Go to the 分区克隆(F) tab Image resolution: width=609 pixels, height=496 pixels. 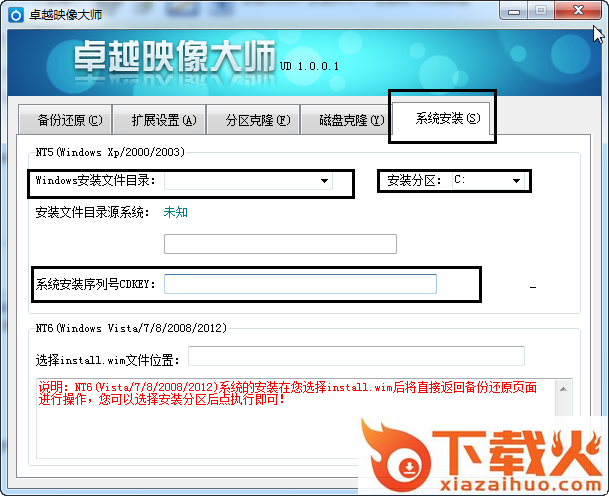[x=257, y=120]
